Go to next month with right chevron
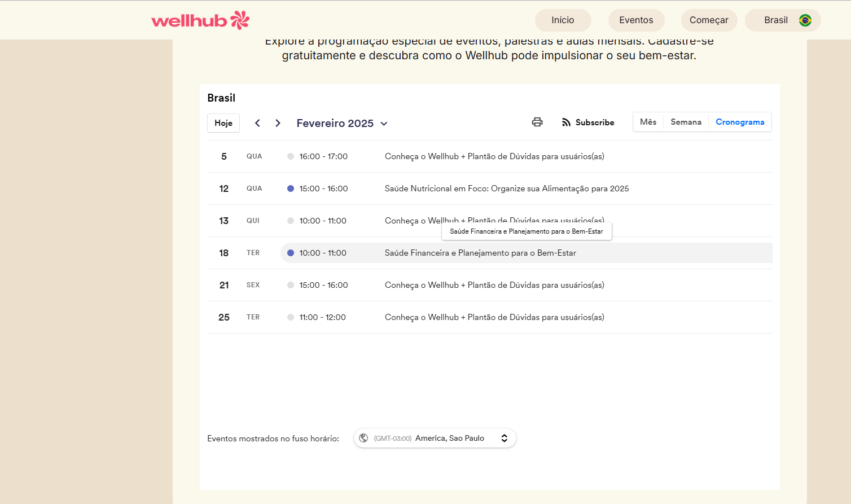The image size is (851, 504). (278, 123)
